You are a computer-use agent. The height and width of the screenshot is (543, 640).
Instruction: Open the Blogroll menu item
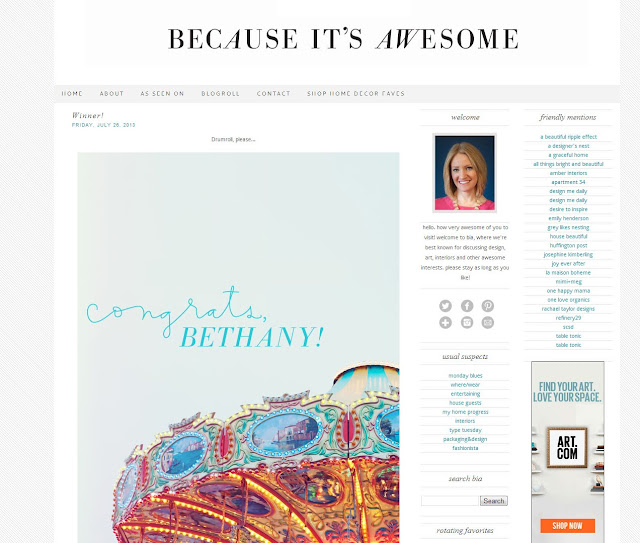220,93
